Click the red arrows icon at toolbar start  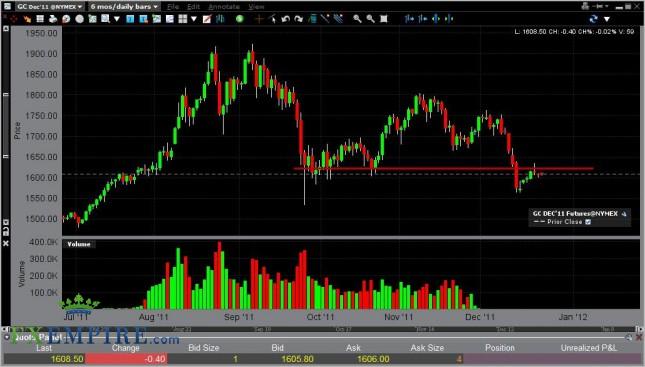coord(14,19)
